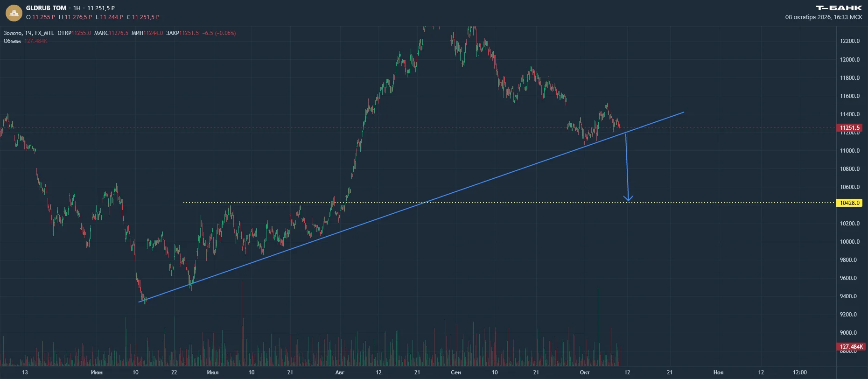Click the 12200.0 price axis label
This screenshot has height=379, width=868.
pyautogui.click(x=850, y=41)
